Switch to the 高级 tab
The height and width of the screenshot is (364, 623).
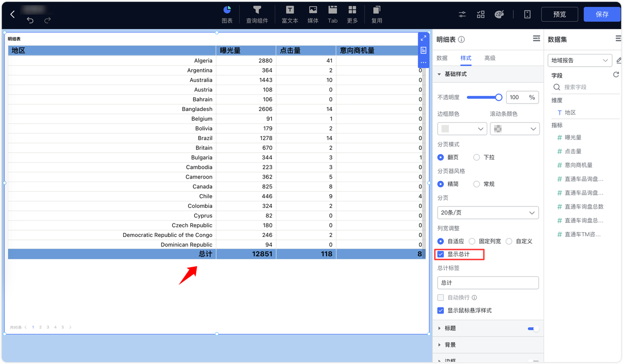coord(490,58)
